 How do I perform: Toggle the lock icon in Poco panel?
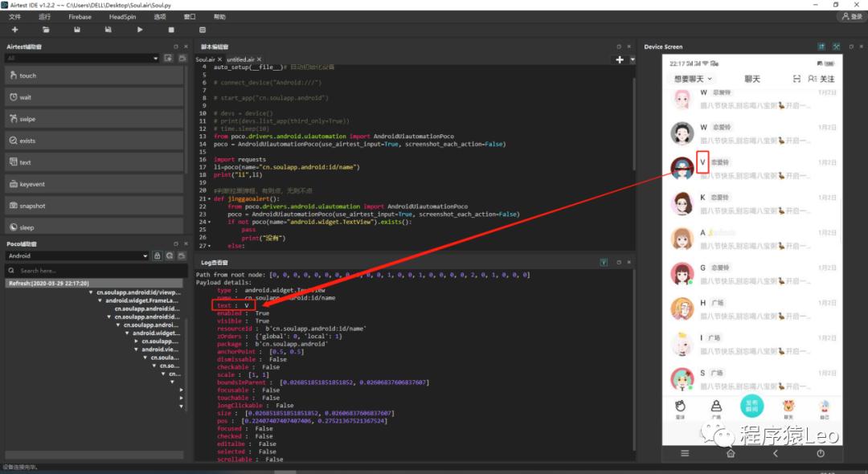pyautogui.click(x=158, y=255)
